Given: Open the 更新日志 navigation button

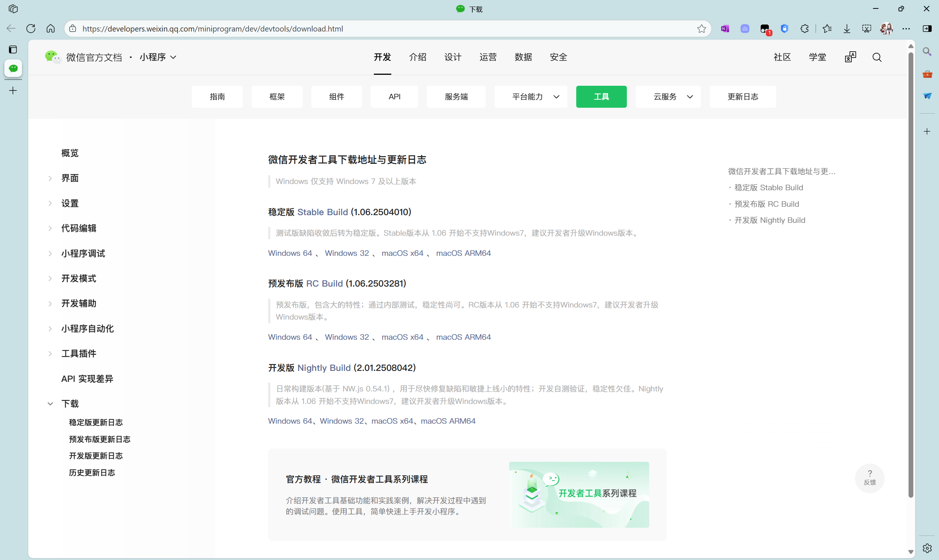Looking at the screenshot, I should pyautogui.click(x=743, y=97).
